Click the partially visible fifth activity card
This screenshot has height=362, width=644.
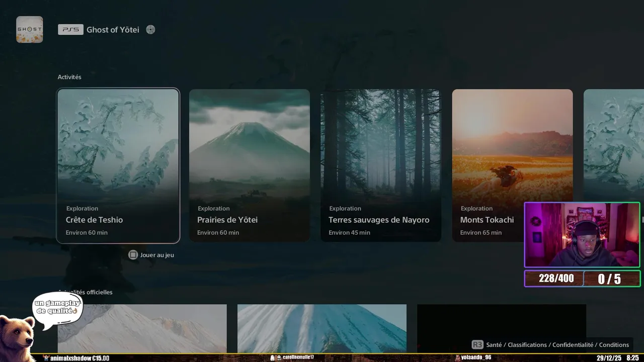pyautogui.click(x=614, y=146)
